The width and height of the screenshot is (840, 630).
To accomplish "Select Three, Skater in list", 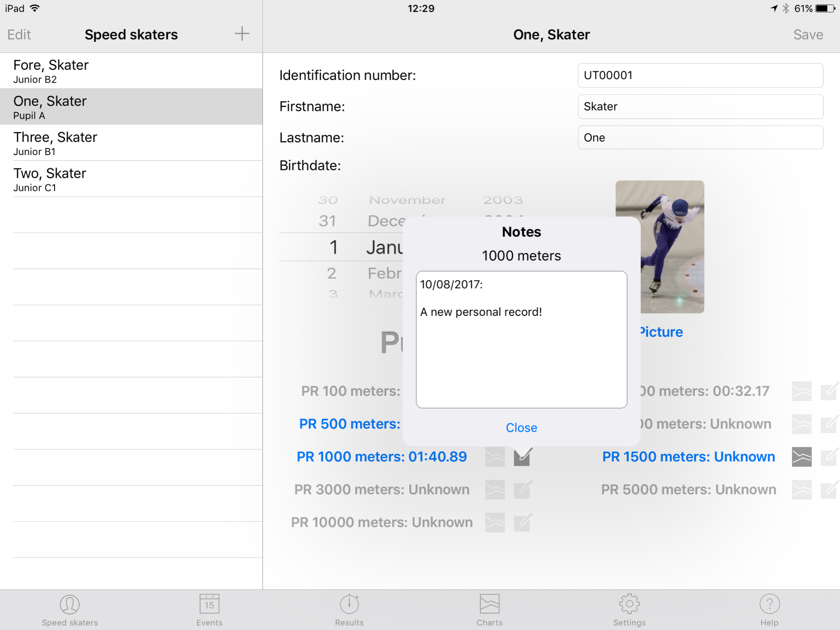I will (x=131, y=143).
